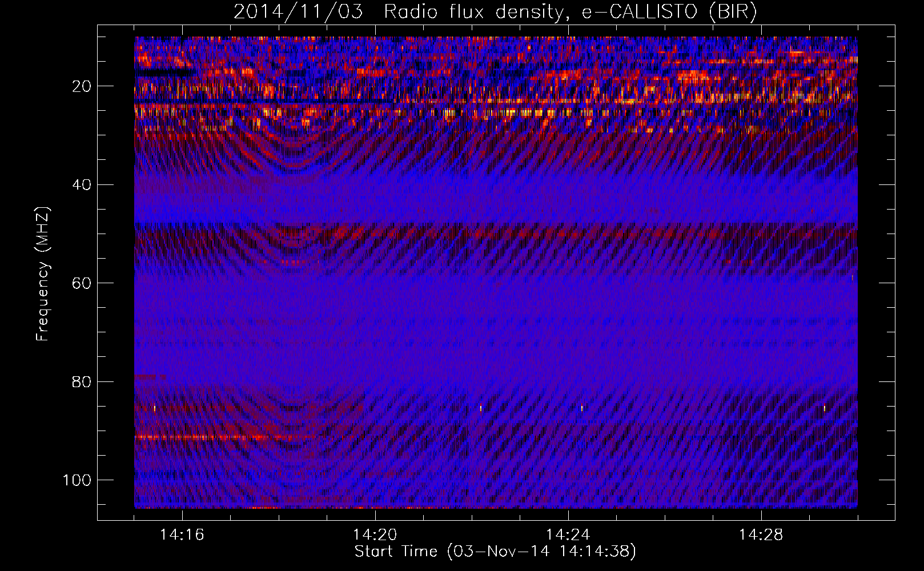Click the plot title "Radio flux density, e-CALLISTO (BIR)"

[571, 12]
